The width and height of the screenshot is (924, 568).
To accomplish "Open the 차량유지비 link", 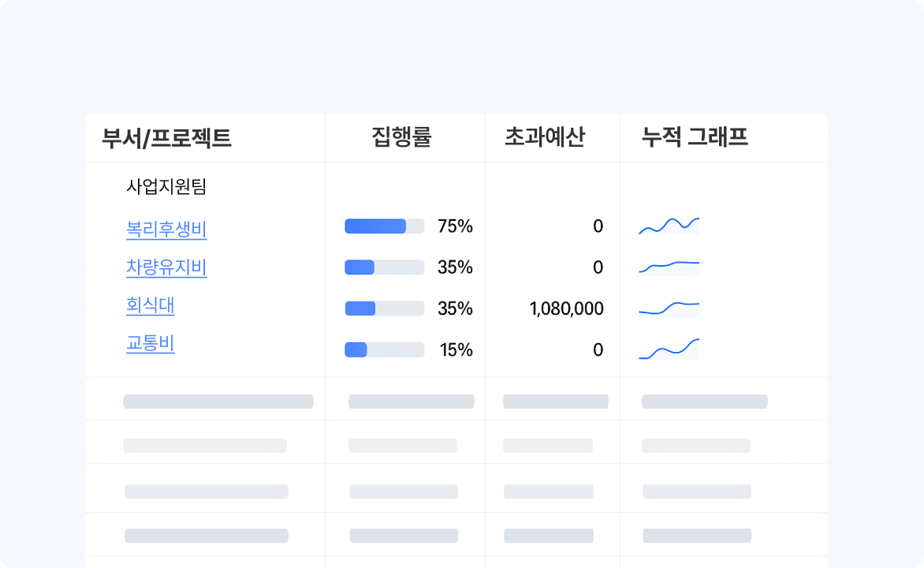I will (x=166, y=267).
